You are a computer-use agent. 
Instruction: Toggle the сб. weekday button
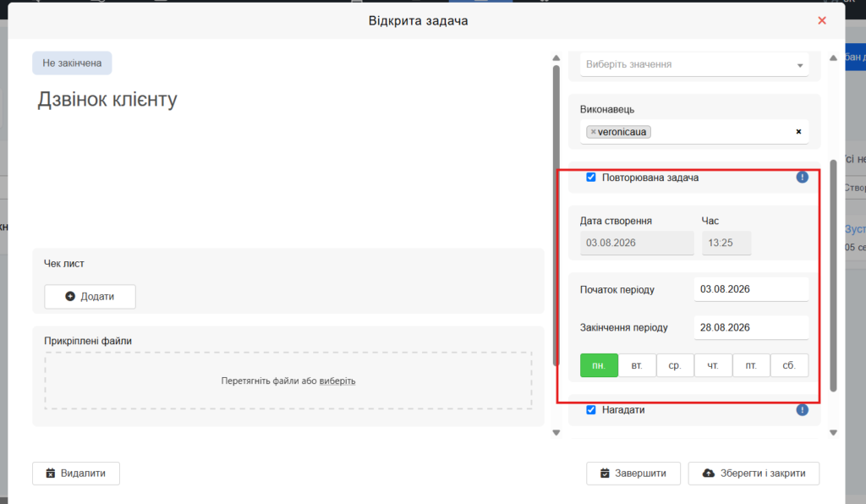point(789,365)
